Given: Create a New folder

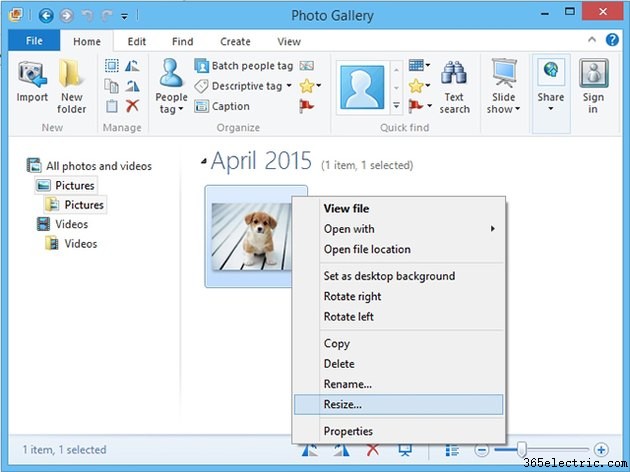Looking at the screenshot, I should (71, 86).
